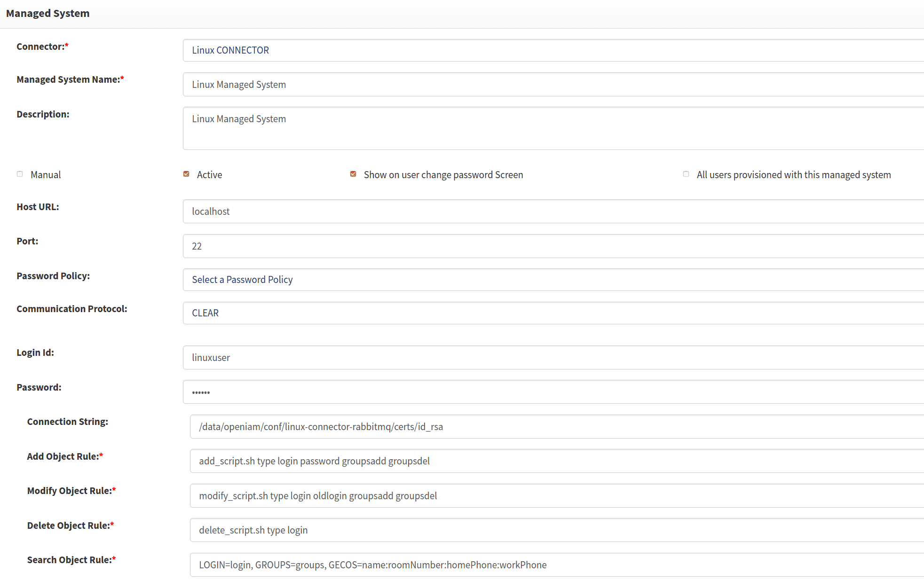Select the Port field showing 22

click(x=553, y=246)
